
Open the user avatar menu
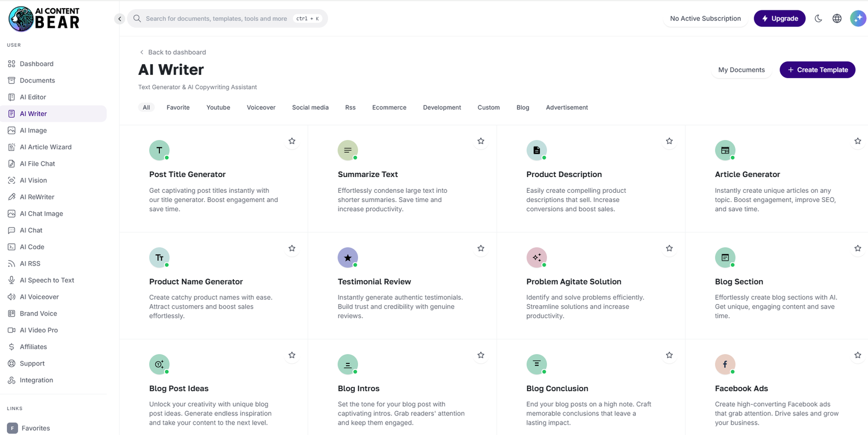coord(858,18)
